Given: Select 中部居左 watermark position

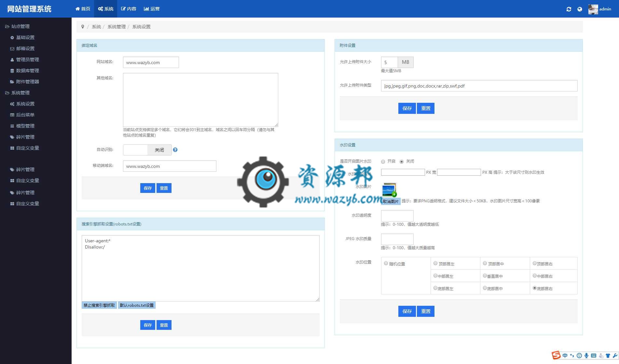Looking at the screenshot, I should point(435,276).
